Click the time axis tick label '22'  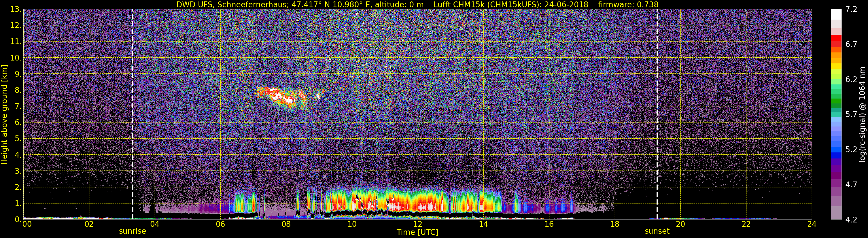click(x=746, y=224)
